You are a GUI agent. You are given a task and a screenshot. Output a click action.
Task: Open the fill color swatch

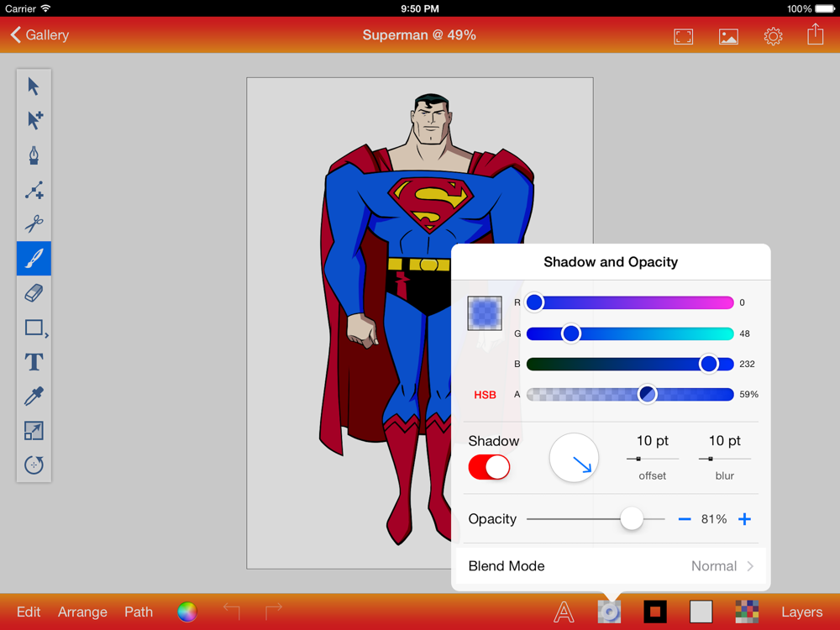[x=701, y=612]
